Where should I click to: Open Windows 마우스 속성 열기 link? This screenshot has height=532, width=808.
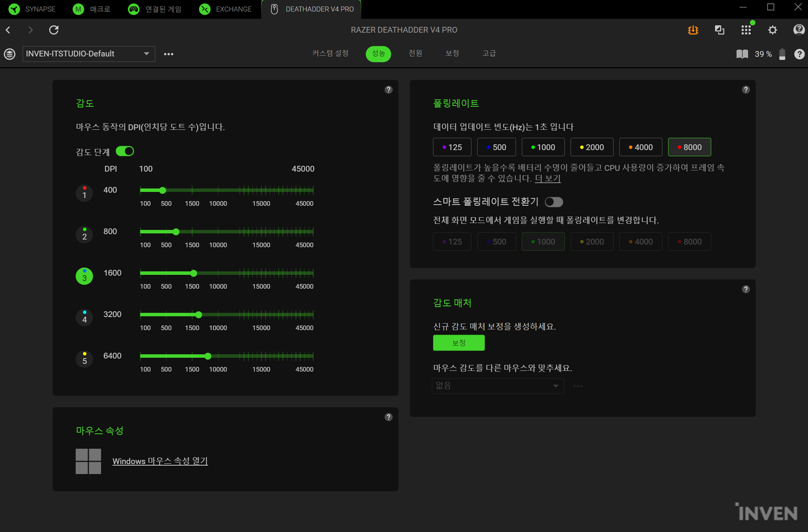pos(160,461)
